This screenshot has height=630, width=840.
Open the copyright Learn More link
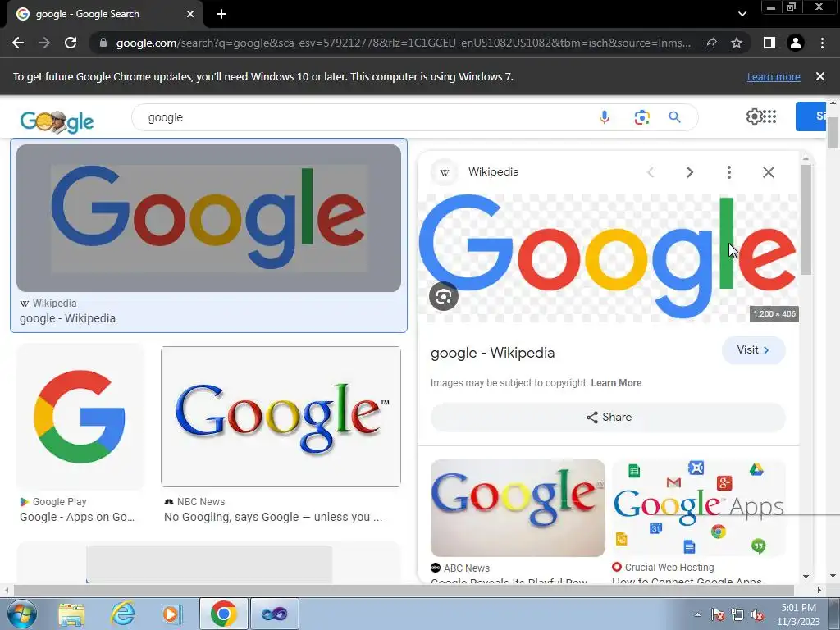pyautogui.click(x=616, y=383)
